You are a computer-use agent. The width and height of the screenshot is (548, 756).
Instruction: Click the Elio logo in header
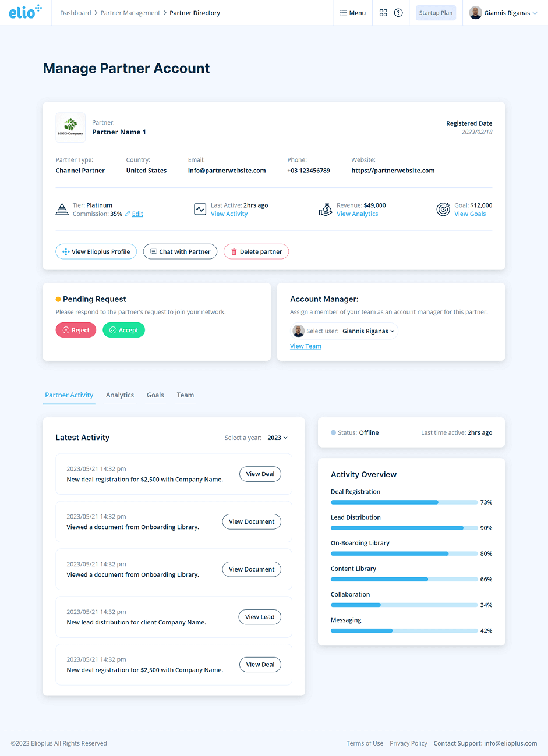point(24,12)
